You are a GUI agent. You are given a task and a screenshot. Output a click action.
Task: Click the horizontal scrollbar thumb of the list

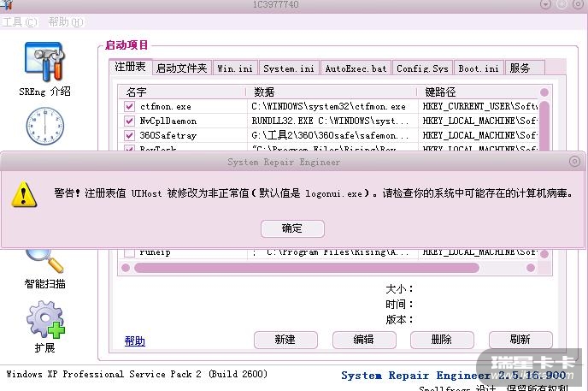tap(306, 268)
